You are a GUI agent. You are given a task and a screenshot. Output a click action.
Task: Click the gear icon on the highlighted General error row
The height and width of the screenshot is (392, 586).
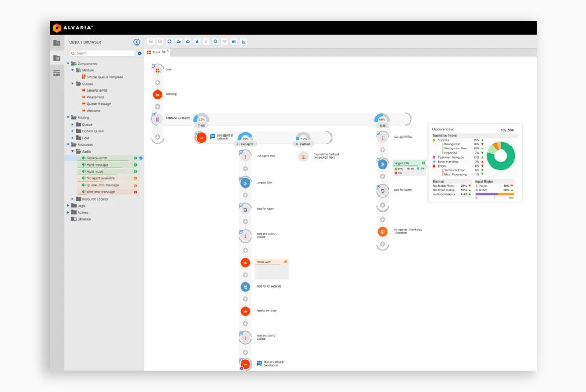point(141,158)
